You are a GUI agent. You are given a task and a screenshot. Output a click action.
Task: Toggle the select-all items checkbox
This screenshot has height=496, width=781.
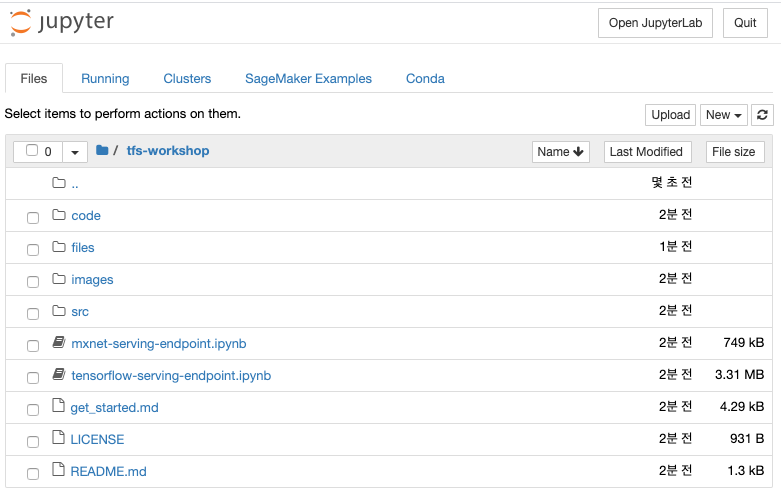click(x=32, y=150)
